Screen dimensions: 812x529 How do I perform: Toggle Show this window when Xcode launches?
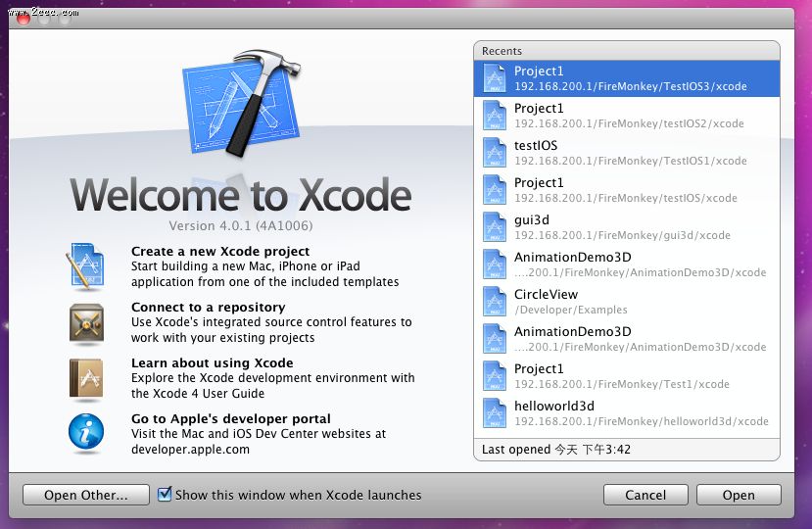165,494
